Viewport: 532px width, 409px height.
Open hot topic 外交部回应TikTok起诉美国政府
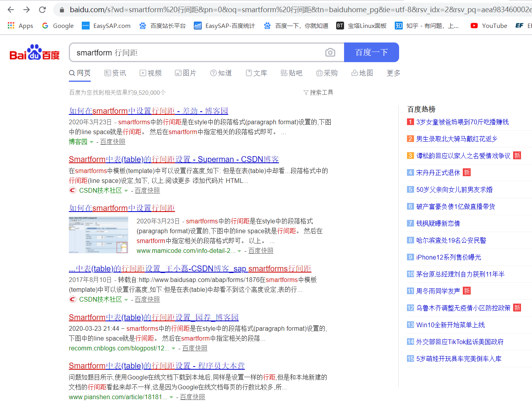pos(460,342)
